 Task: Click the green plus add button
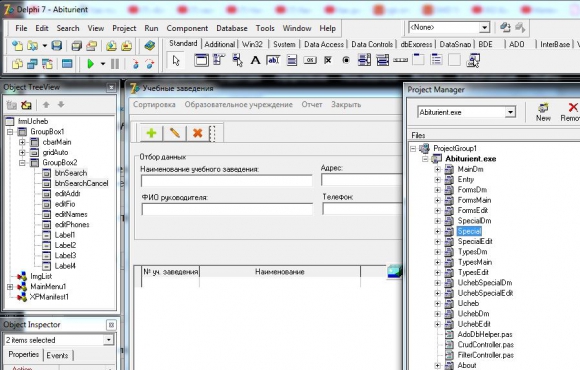[x=151, y=133]
